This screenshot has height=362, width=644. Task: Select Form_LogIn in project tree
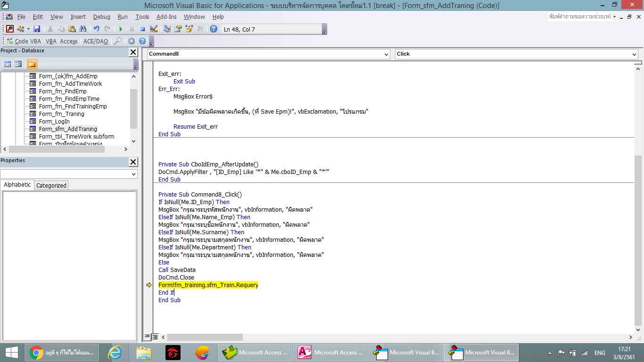pos(54,122)
